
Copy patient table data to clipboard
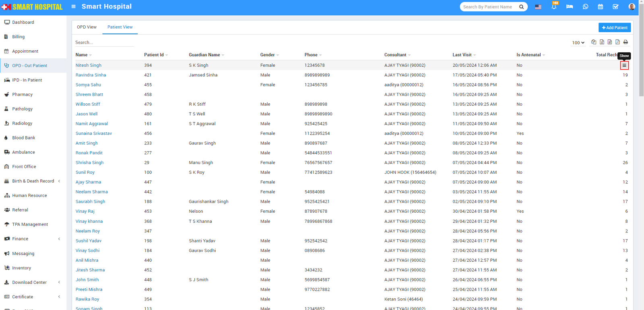[x=594, y=42]
